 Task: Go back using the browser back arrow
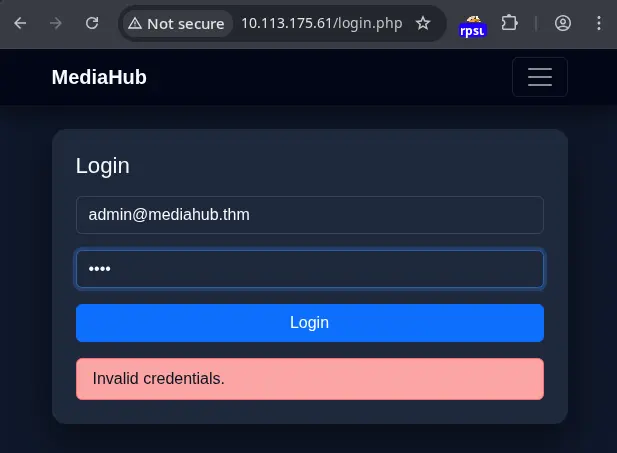20,23
